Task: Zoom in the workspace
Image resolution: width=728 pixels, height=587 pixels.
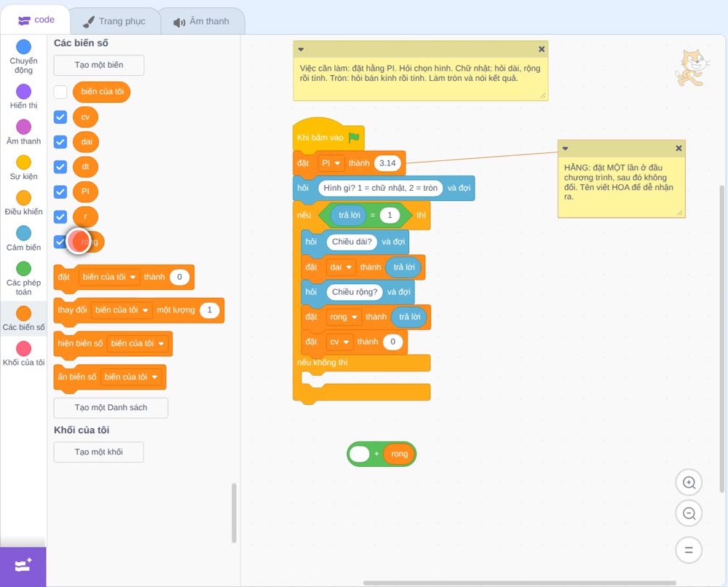Action: (x=689, y=483)
